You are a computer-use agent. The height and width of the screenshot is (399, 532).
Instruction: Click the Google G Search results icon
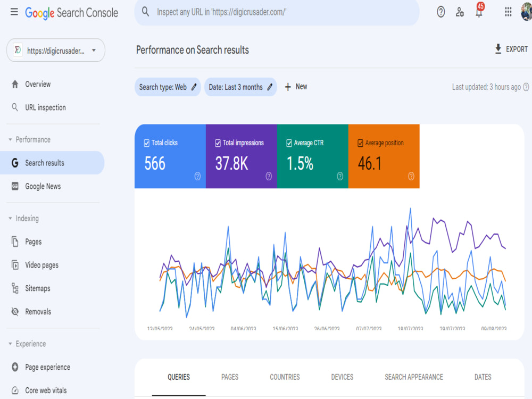coord(15,163)
